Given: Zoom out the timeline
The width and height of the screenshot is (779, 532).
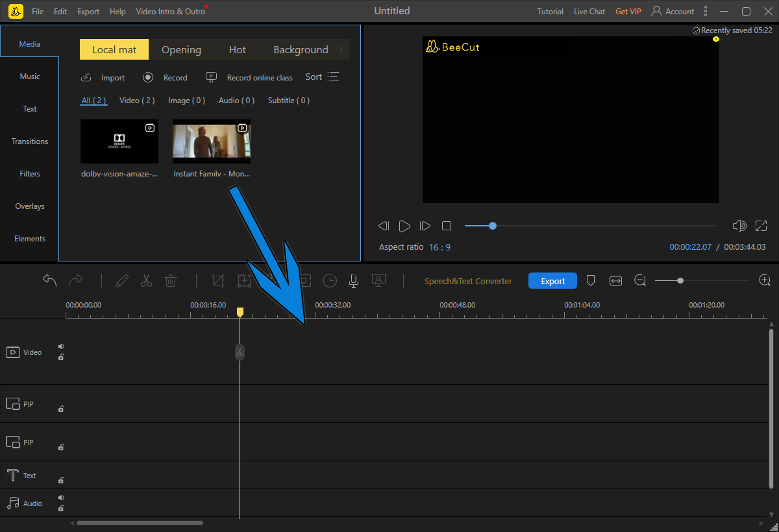Looking at the screenshot, I should click(640, 280).
